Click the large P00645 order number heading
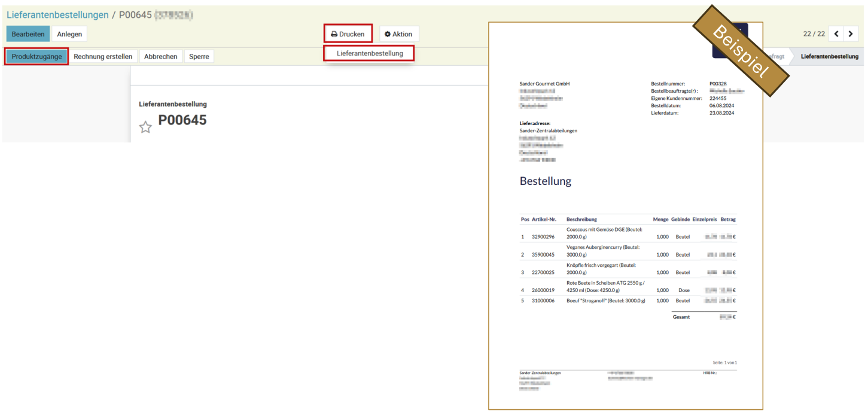 182,120
